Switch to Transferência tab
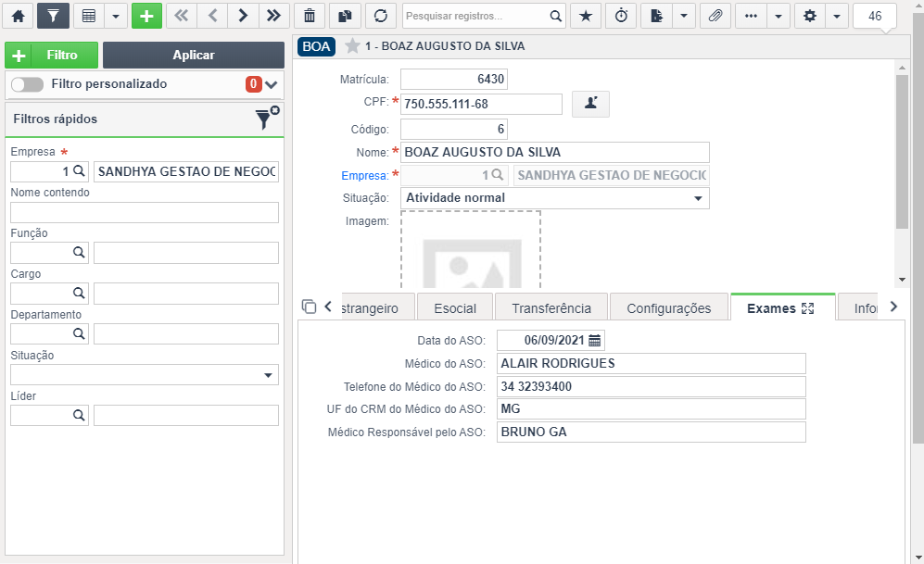This screenshot has height=564, width=924. coord(551,308)
